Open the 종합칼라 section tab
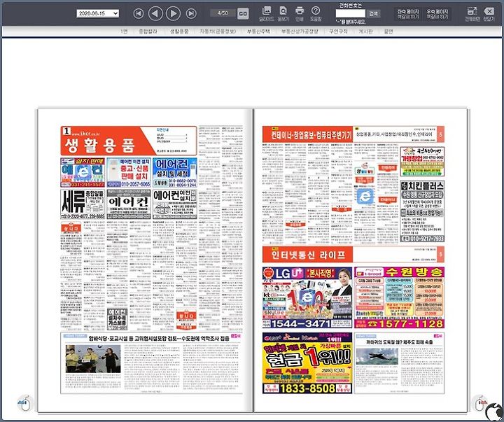504x422 pixels. pyautogui.click(x=148, y=31)
